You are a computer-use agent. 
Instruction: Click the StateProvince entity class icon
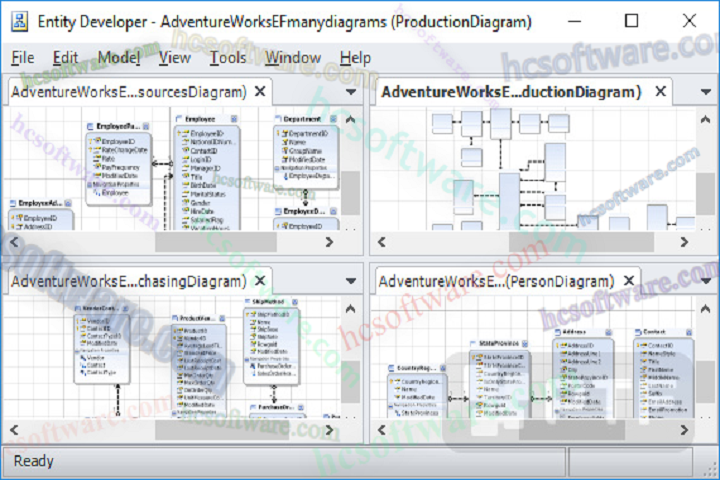tap(473, 344)
